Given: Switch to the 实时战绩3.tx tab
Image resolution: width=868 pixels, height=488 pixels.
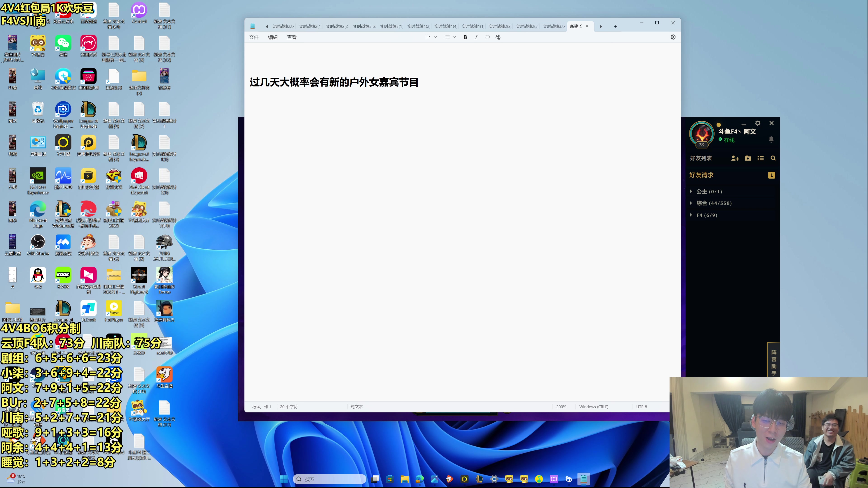Looking at the screenshot, I should coord(364,26).
